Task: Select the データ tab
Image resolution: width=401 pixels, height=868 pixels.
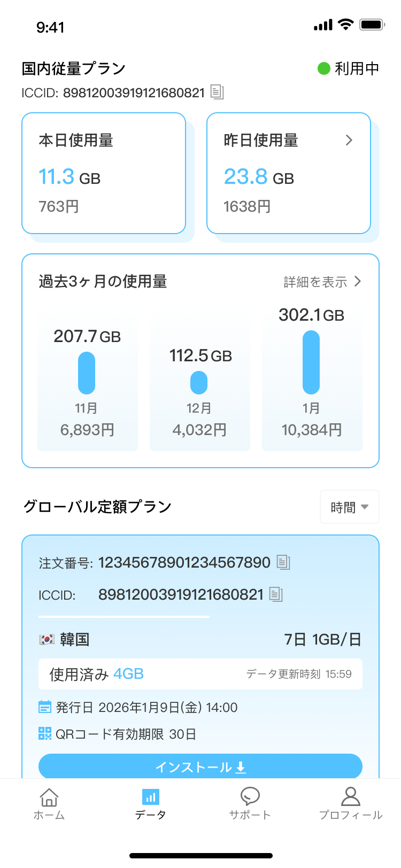Action: [150, 803]
